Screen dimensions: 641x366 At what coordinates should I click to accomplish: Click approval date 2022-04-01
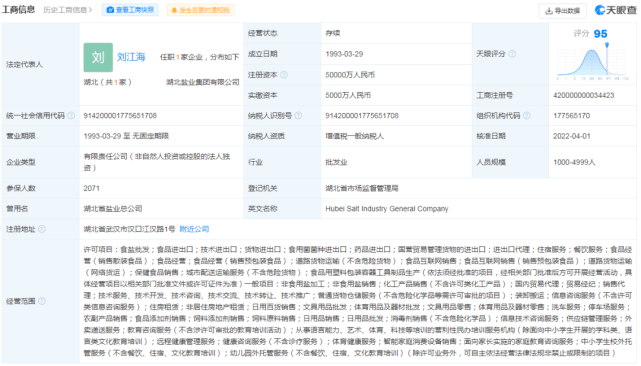[572, 136]
